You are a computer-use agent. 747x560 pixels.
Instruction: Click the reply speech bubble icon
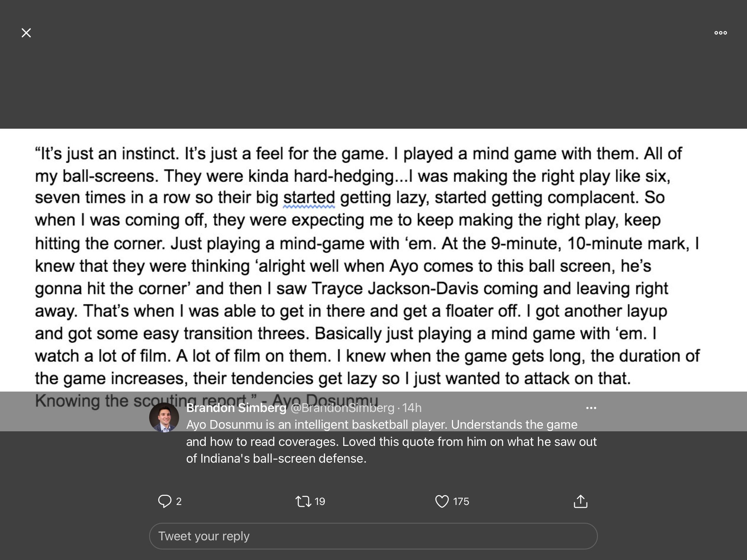[165, 501]
